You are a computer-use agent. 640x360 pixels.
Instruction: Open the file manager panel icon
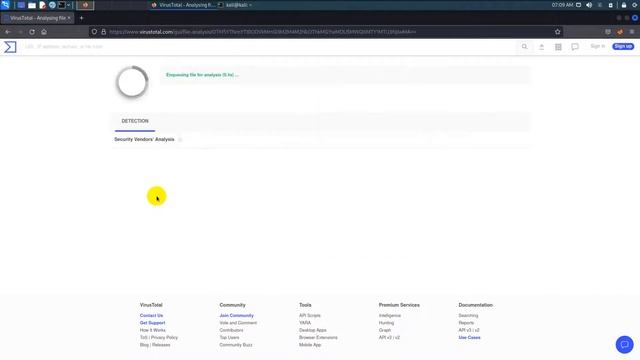point(32,5)
